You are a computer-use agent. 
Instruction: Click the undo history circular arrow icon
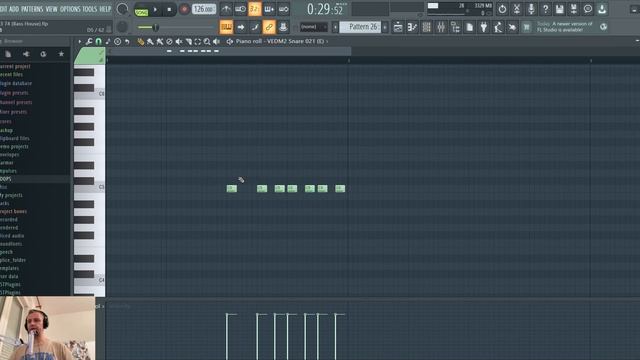(x=502, y=9)
